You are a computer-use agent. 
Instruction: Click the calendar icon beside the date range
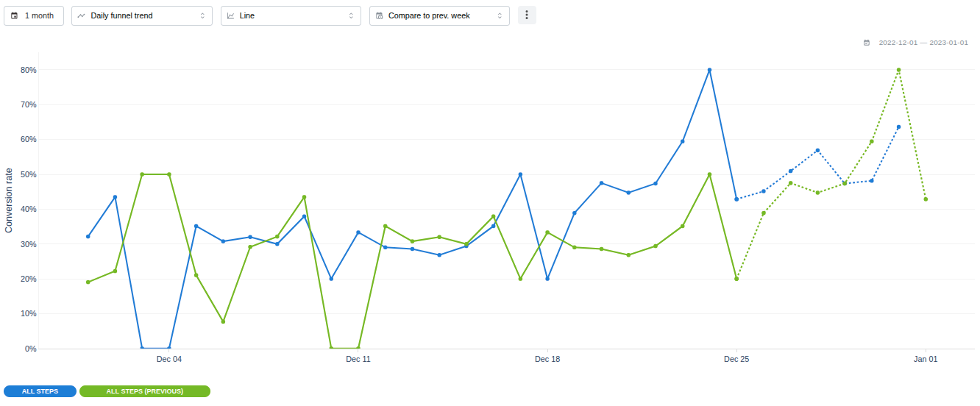click(867, 43)
